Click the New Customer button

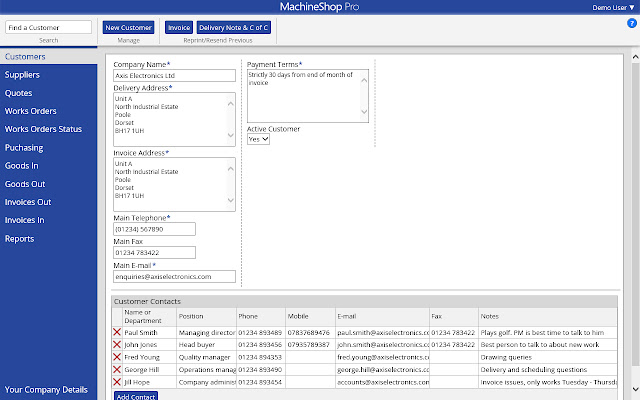(129, 27)
